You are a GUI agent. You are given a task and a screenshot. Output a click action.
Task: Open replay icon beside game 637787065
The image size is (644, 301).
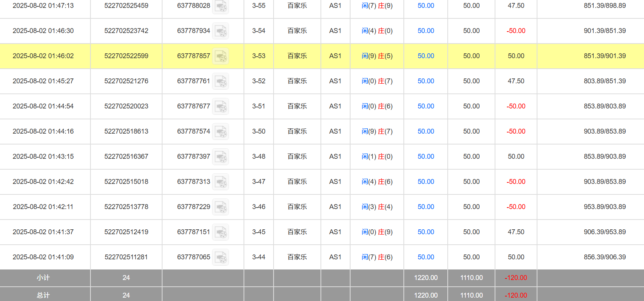tap(221, 257)
